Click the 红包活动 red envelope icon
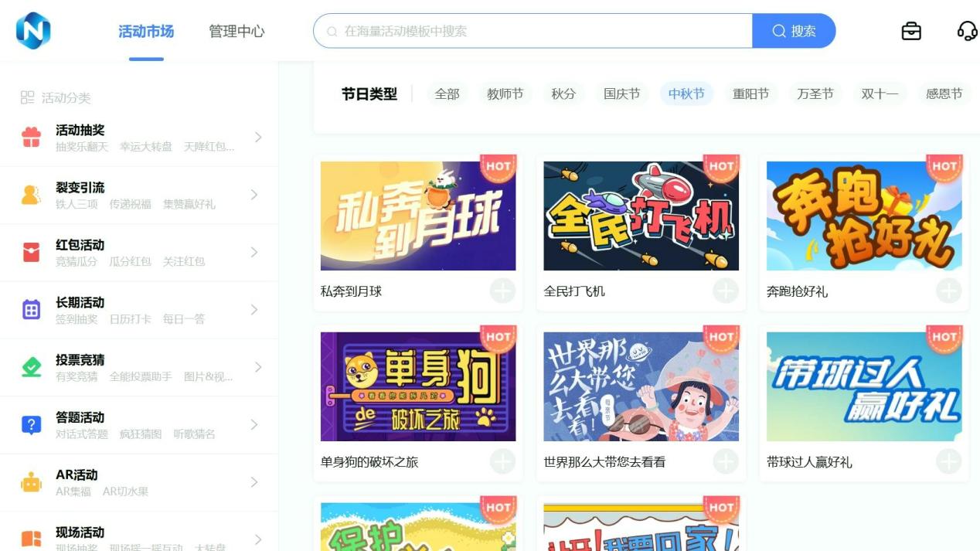 coord(31,253)
